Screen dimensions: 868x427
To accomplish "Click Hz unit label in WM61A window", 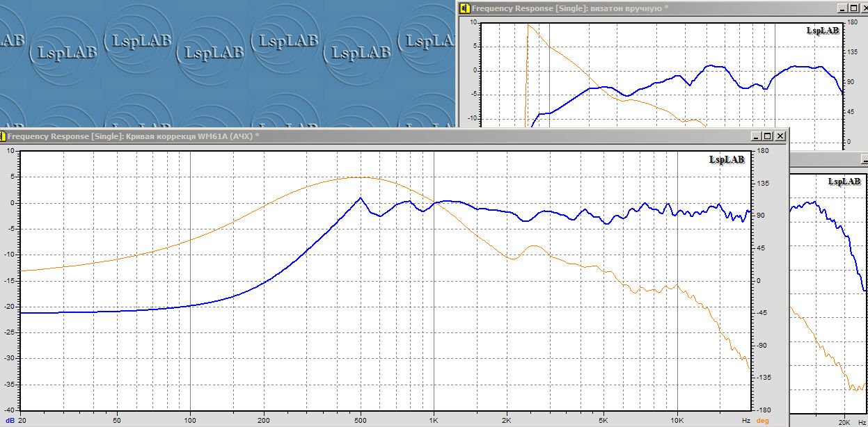I will point(746,421).
